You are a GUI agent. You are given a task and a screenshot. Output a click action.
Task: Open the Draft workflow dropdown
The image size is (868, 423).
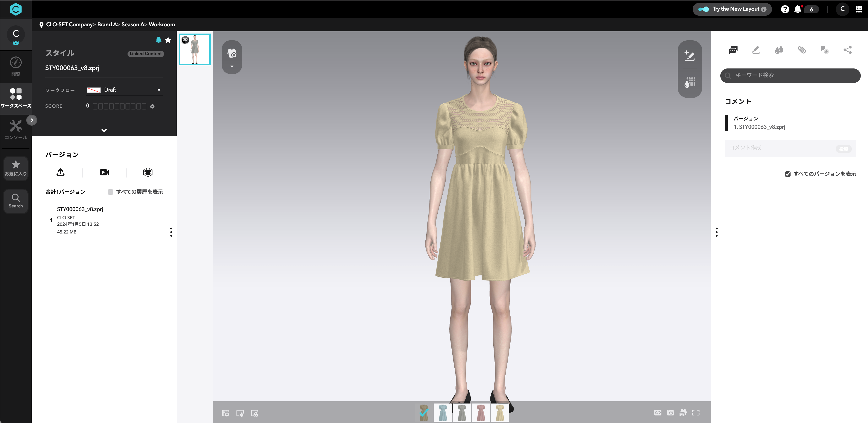pyautogui.click(x=124, y=90)
